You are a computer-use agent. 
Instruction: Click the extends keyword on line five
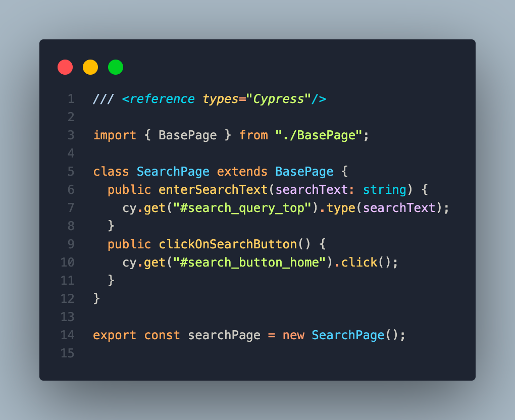pos(242,172)
